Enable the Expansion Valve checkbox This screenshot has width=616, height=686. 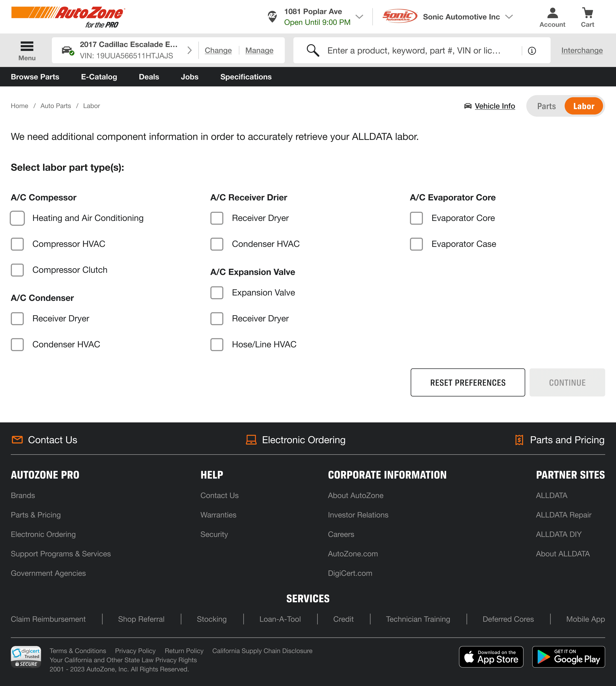(217, 293)
